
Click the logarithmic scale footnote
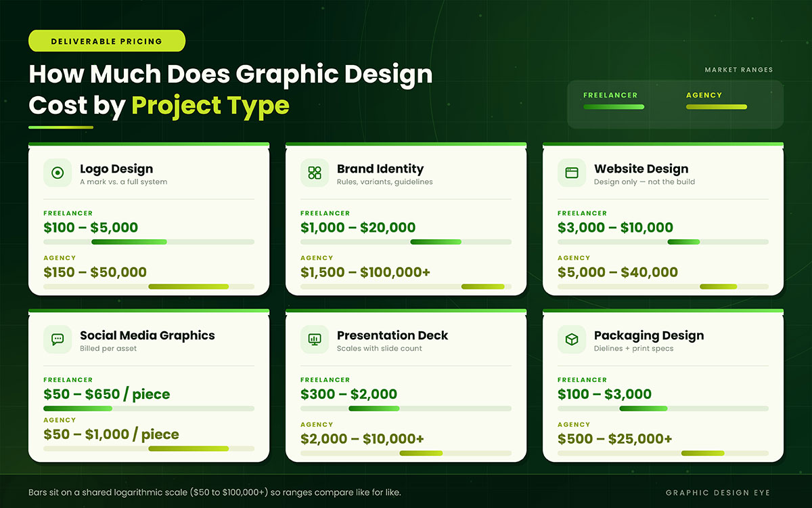coord(215,492)
